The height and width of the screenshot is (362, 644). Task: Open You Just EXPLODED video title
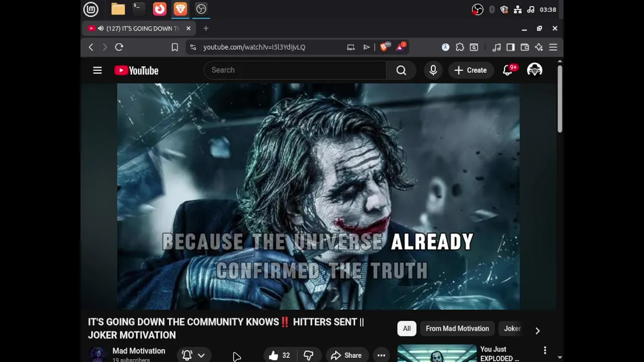click(499, 353)
